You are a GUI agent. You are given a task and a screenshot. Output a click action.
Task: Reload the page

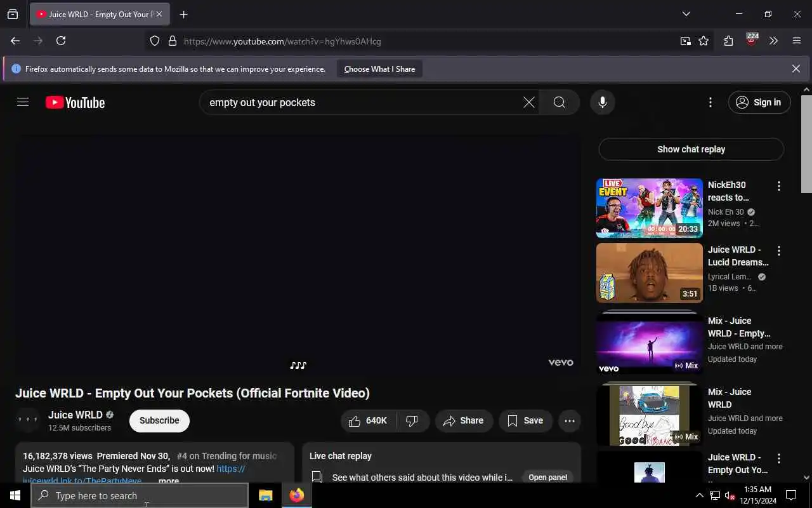(x=61, y=41)
